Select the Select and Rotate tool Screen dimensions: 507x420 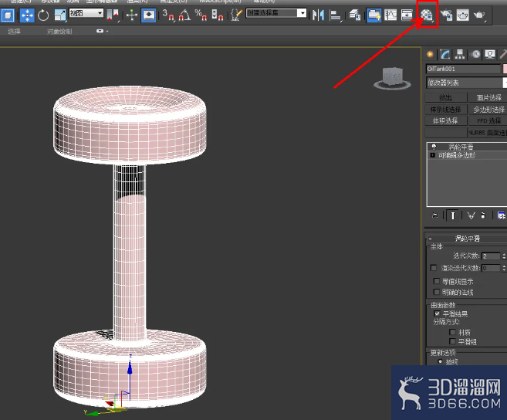(x=43, y=15)
